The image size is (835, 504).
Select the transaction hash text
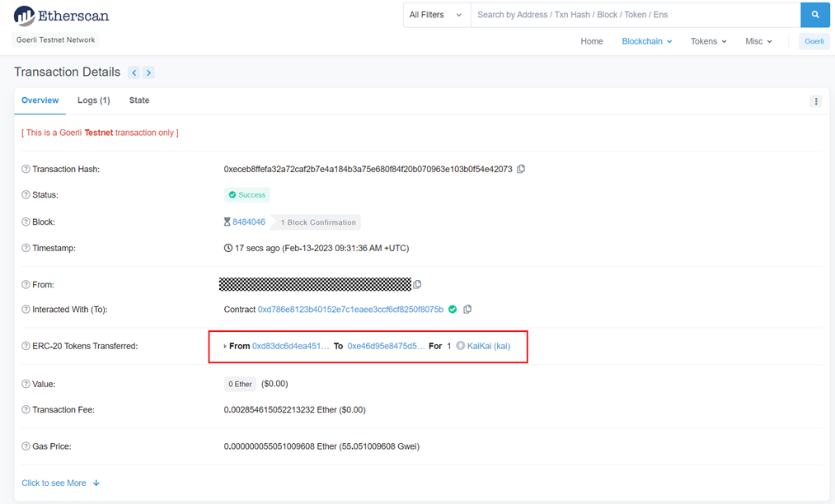(x=368, y=170)
